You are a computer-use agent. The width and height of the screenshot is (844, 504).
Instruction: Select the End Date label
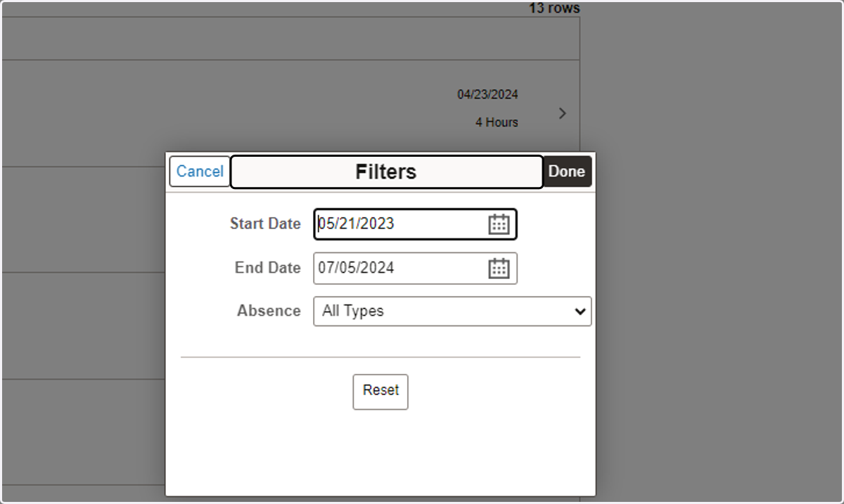(268, 268)
